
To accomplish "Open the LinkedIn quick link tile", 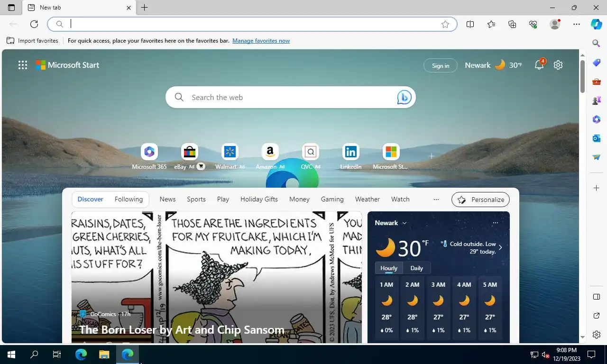I will (351, 157).
